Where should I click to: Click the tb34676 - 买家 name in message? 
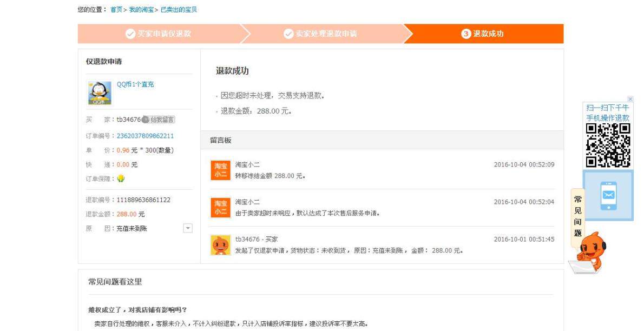[x=257, y=240]
